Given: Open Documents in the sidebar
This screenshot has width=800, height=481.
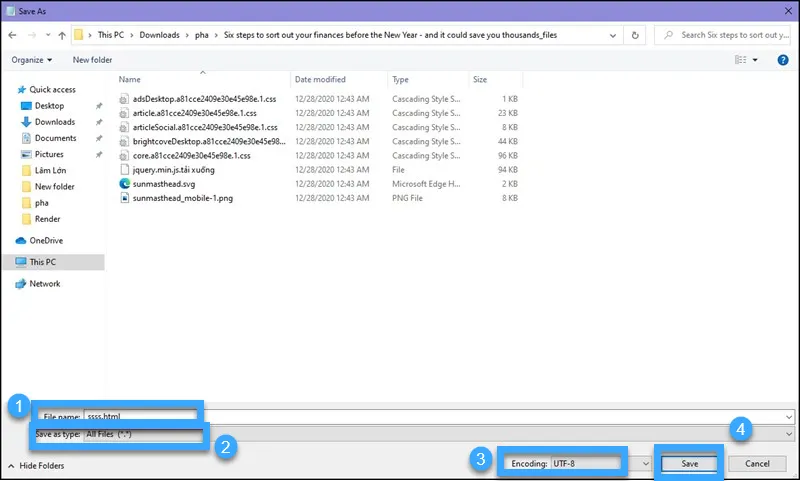Looking at the screenshot, I should click(x=56, y=138).
